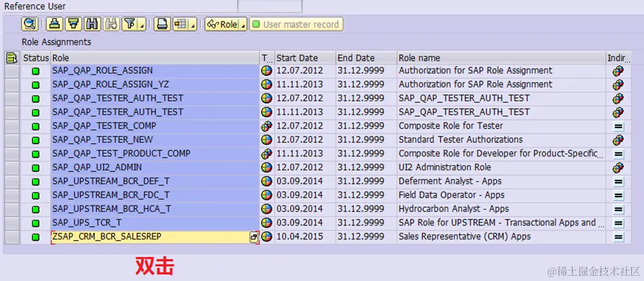Click start date 10.04.2015
This screenshot has height=281, width=644.
pos(299,237)
